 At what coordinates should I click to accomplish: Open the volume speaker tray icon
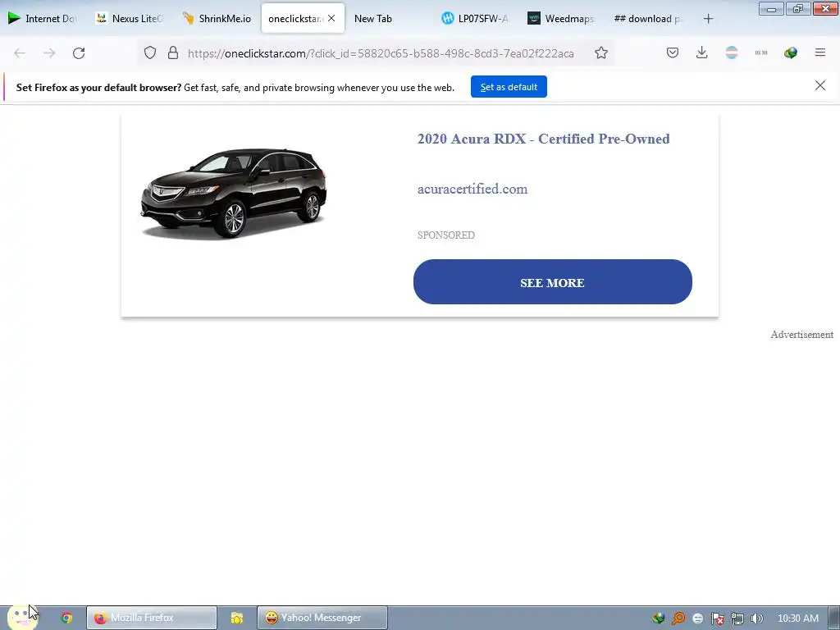pyautogui.click(x=756, y=619)
